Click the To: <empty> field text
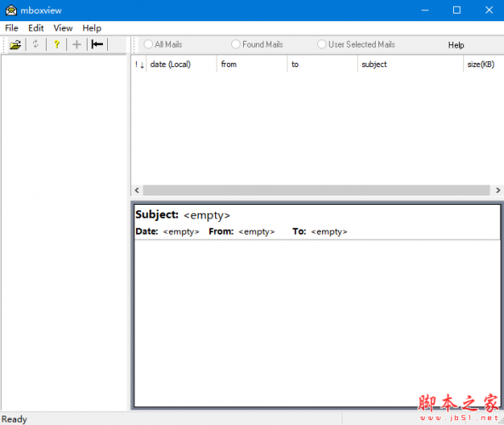Viewport: 504px width, 425px height. [320, 231]
